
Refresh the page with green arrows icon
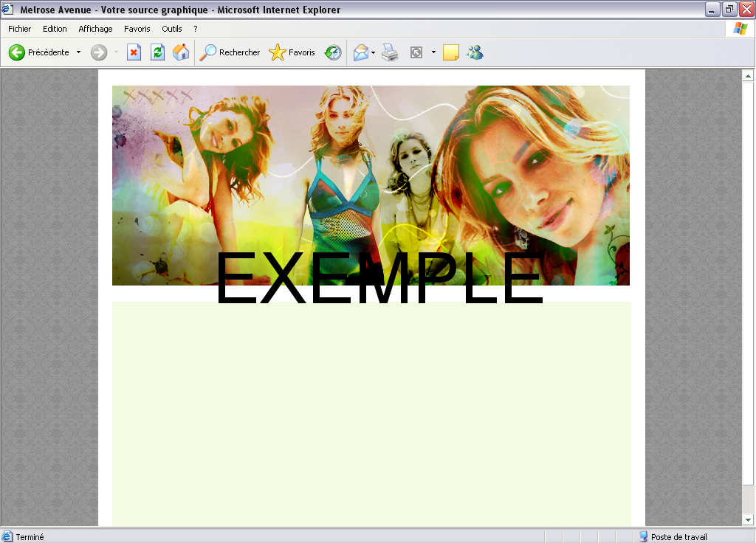[158, 52]
